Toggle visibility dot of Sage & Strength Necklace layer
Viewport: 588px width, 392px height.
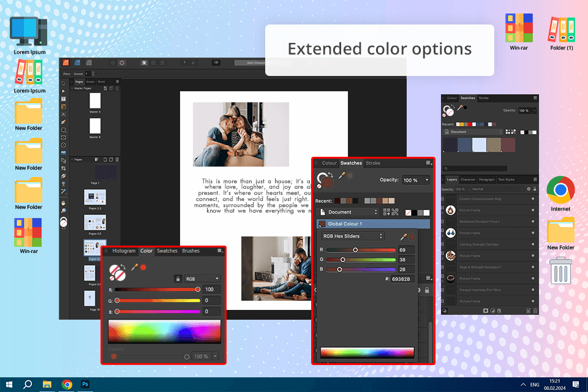coord(532,267)
